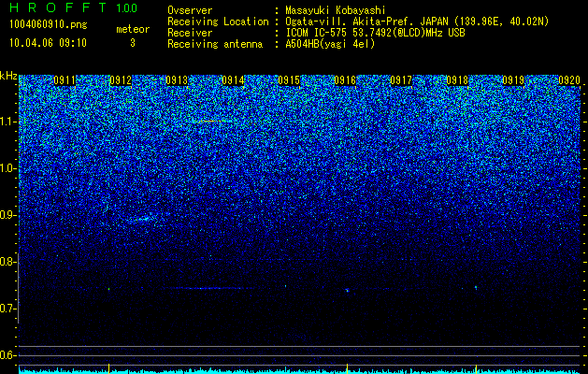588x374 pixels.
Task: Select the Ogata-vill. Akita-Pref. JAPAN location text
Action: point(417,22)
